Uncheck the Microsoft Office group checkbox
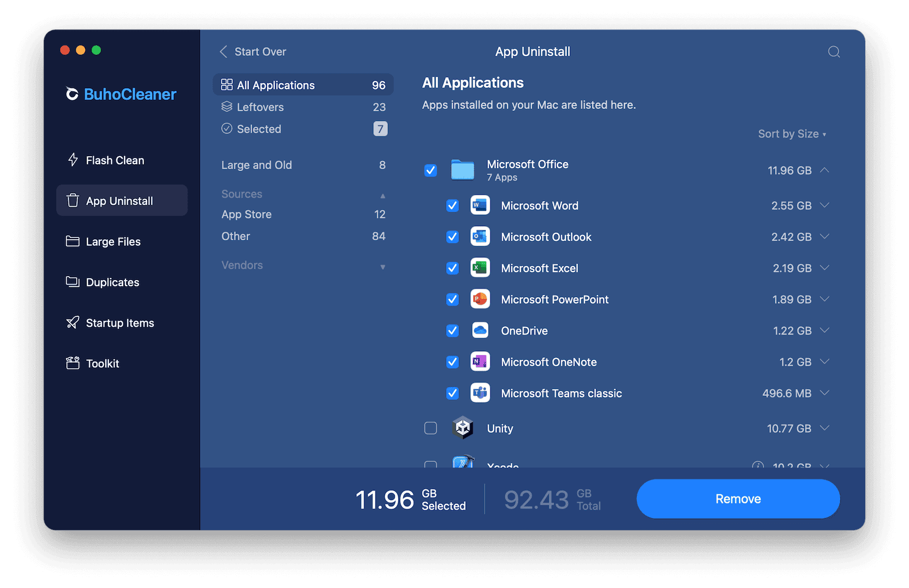This screenshot has height=588, width=909. [x=431, y=170]
